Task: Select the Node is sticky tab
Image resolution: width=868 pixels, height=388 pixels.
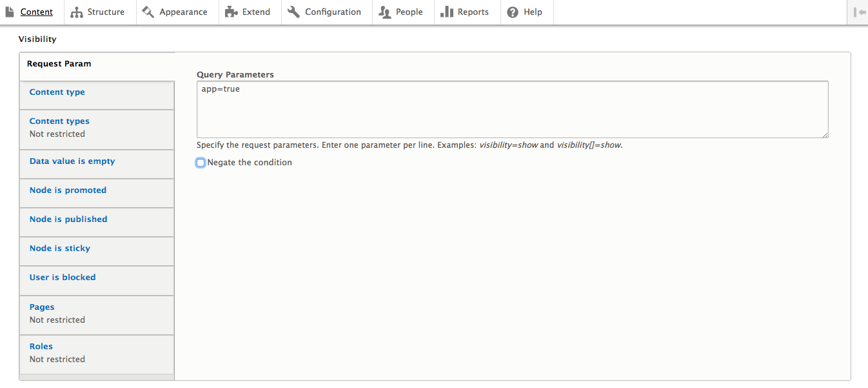Action: point(60,249)
